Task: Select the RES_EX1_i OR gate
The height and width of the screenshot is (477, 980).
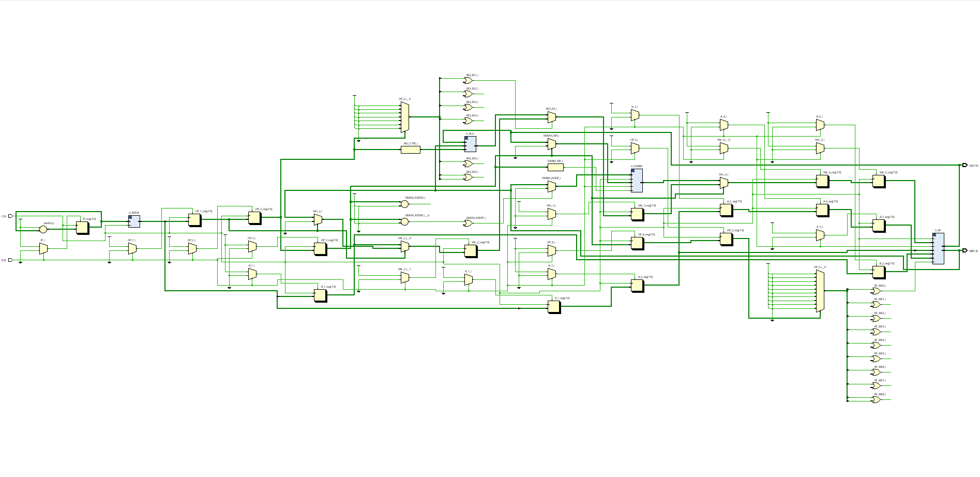Action: (x=469, y=81)
